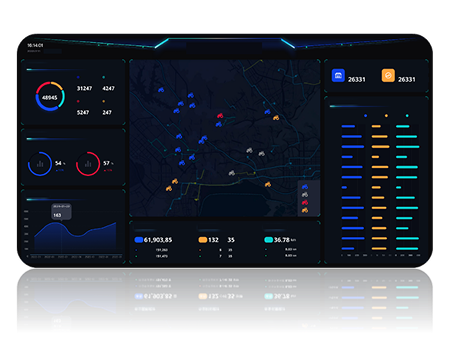This screenshot has width=450, height=360.
Task: Toggle the orange series dot above bar charts
Action: pyautogui.click(x=386, y=116)
